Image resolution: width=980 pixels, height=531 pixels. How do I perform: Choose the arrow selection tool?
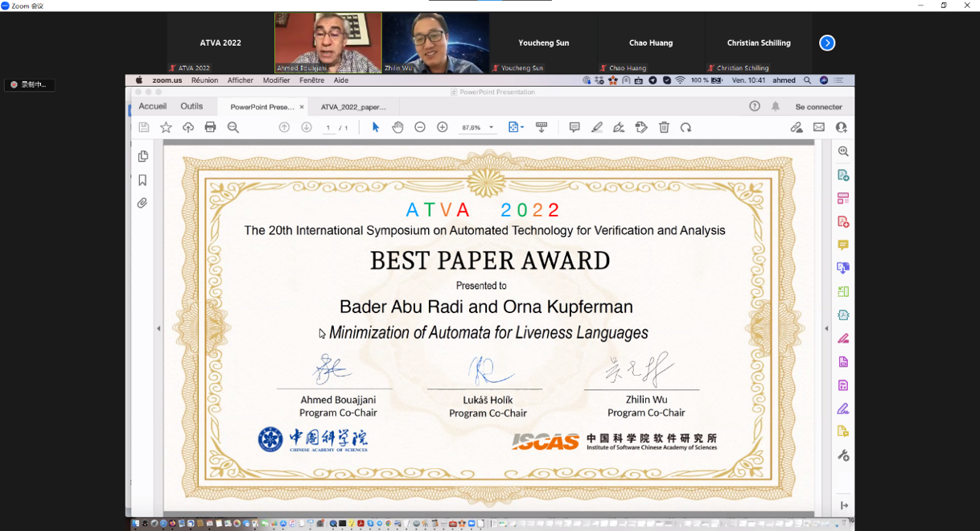coord(375,127)
